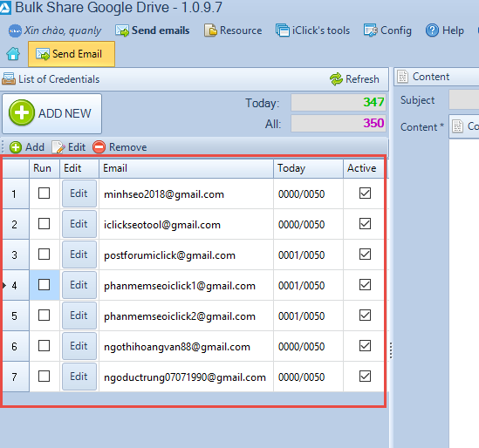Check Run box for ngoductrung07071990@gmail.com
The image size is (479, 448).
(44, 377)
